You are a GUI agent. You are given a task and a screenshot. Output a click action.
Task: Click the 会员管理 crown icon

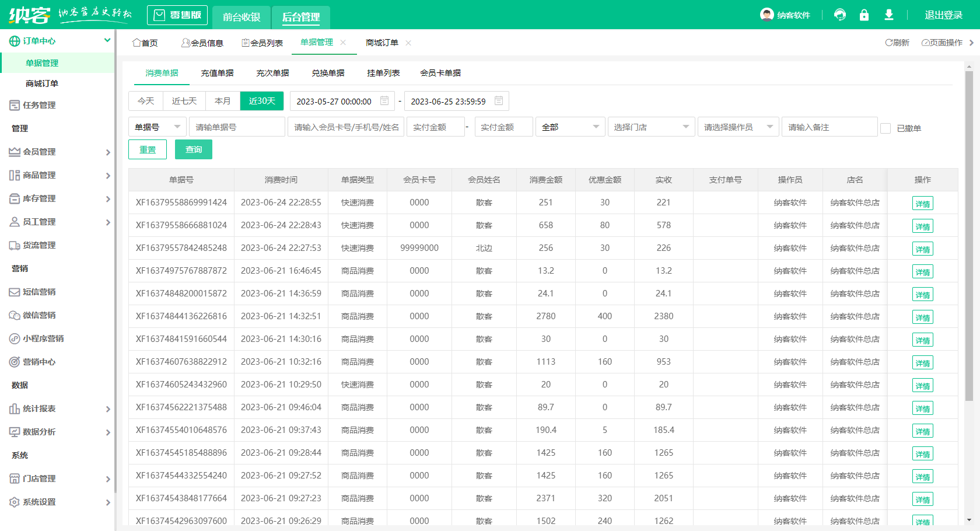point(15,152)
